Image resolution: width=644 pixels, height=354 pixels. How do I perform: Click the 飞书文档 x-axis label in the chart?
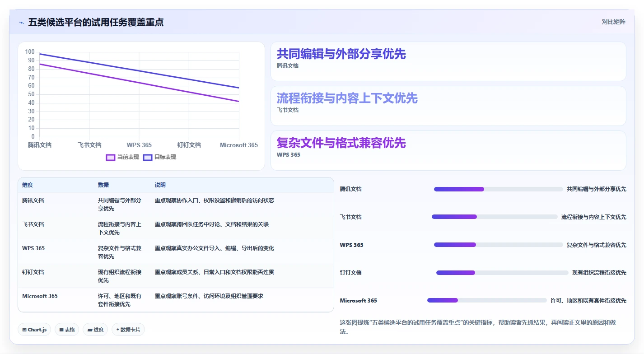pyautogui.click(x=89, y=145)
